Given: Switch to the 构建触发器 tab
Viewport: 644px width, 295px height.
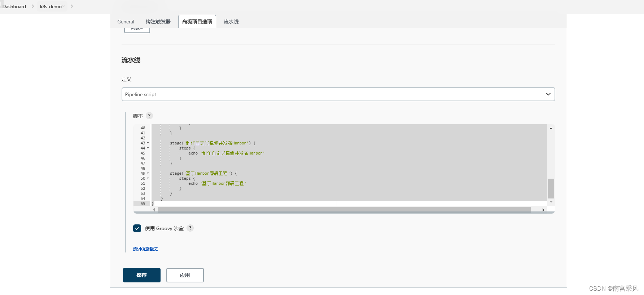Looking at the screenshot, I should (x=158, y=22).
